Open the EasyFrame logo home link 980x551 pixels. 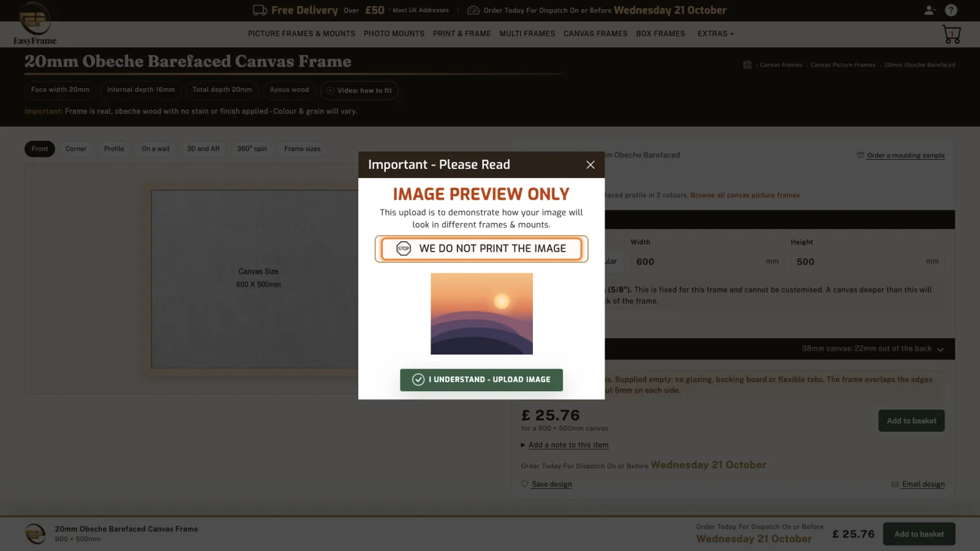35,24
